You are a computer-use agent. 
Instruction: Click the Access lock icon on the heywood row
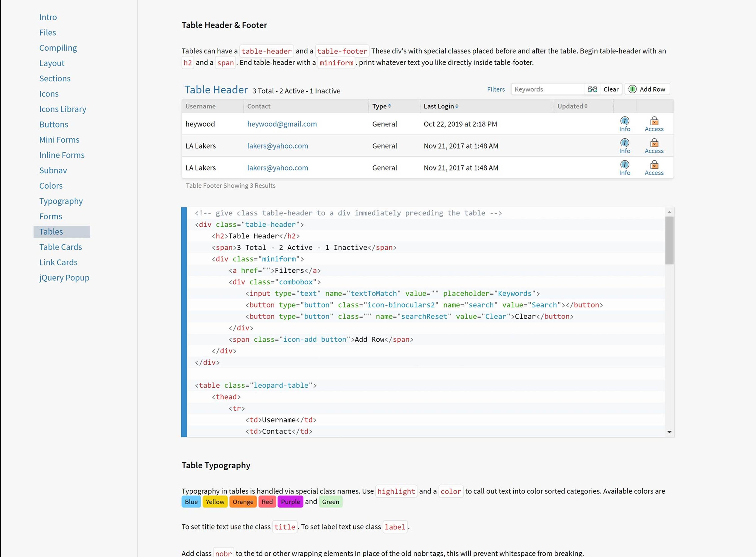654,121
